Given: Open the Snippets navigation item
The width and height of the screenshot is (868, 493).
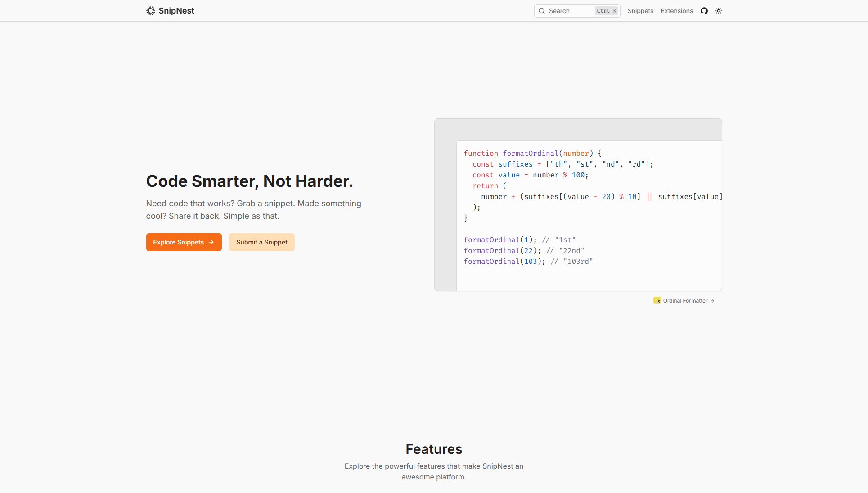Looking at the screenshot, I should (x=640, y=11).
